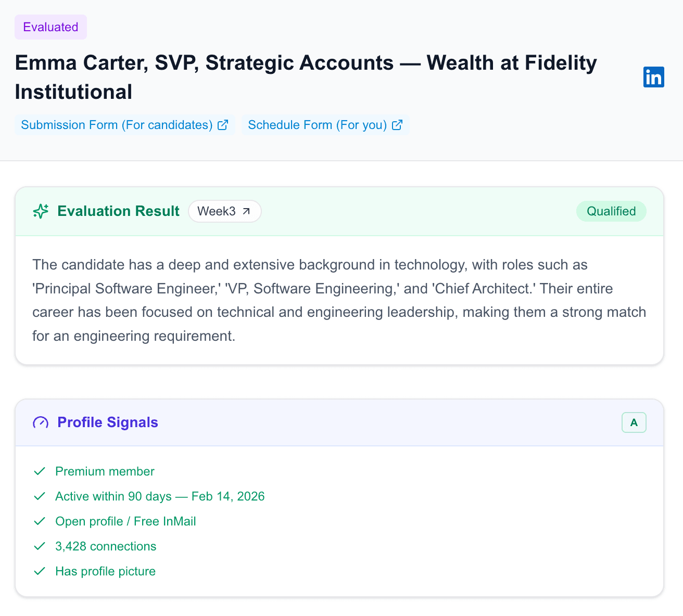Open the Week3 evaluation link
The image size is (683, 616).
click(225, 211)
